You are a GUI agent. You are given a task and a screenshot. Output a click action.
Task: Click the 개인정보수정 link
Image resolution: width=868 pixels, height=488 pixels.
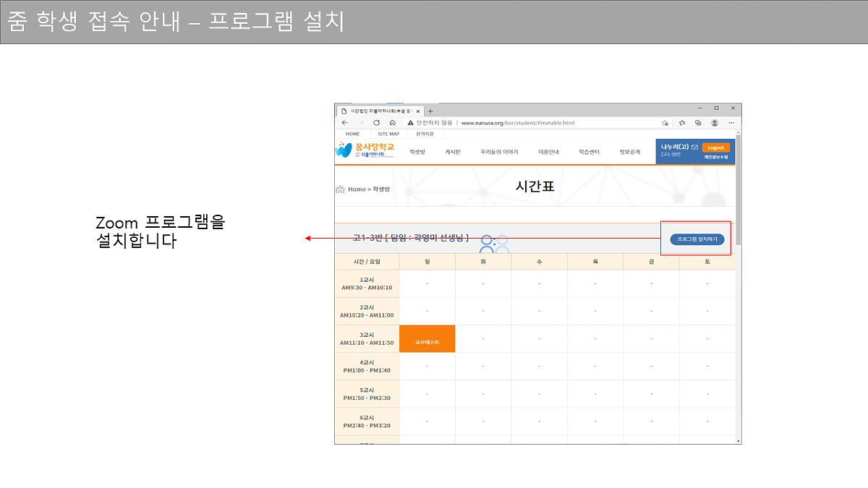tap(716, 157)
